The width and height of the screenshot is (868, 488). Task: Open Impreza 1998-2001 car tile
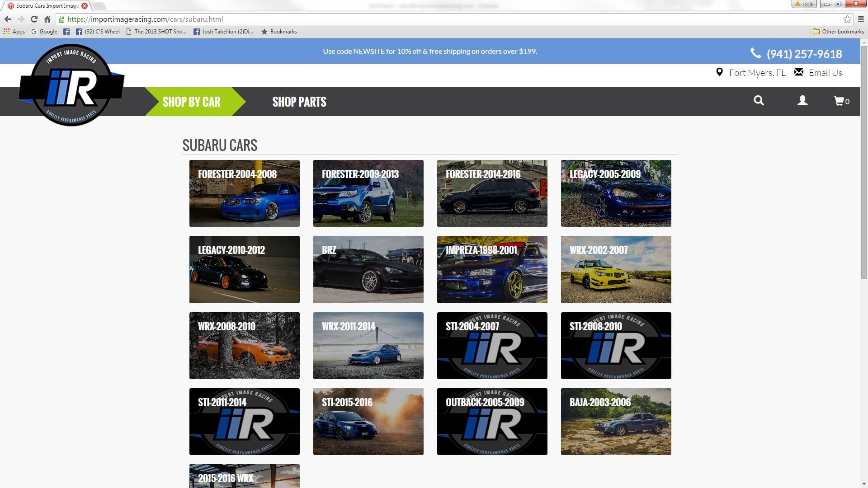coord(492,269)
